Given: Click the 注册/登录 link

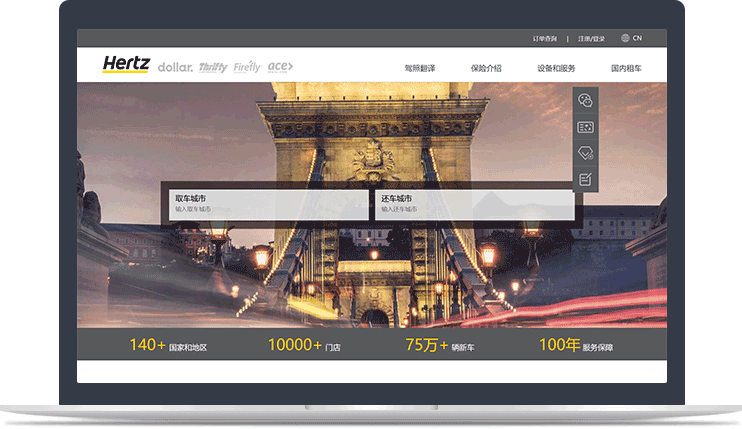Looking at the screenshot, I should coord(593,38).
